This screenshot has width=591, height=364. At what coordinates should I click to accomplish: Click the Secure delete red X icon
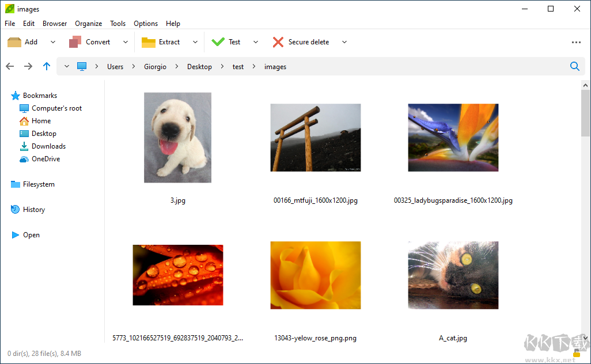[278, 42]
